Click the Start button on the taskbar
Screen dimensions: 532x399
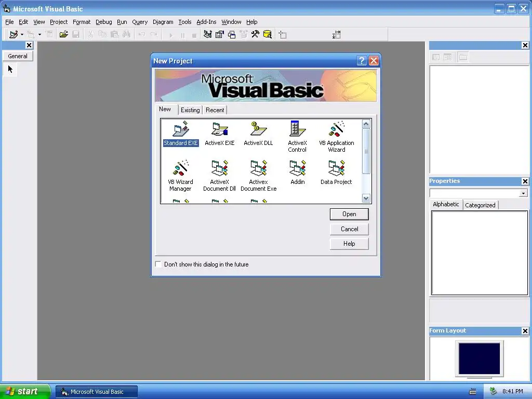click(x=25, y=391)
